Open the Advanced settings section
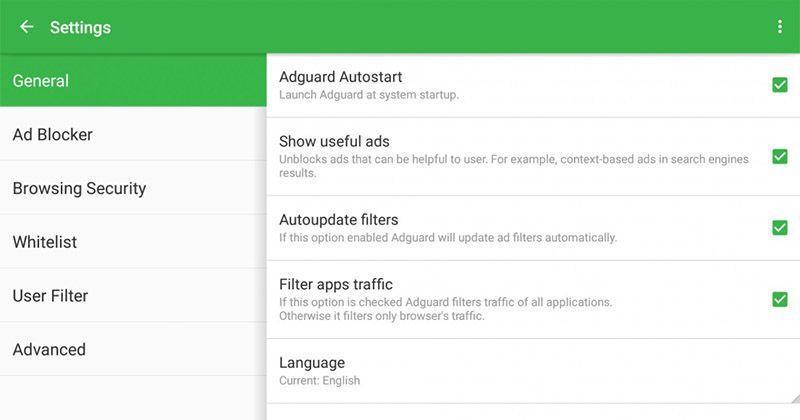Viewport: 800px width, 420px height. (x=133, y=350)
